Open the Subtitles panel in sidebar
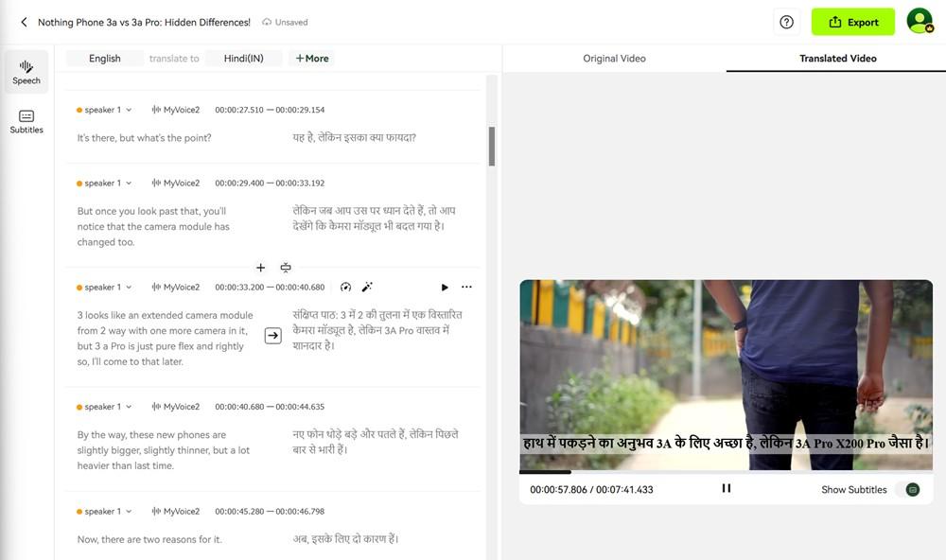This screenshot has width=946, height=560. coord(26,121)
